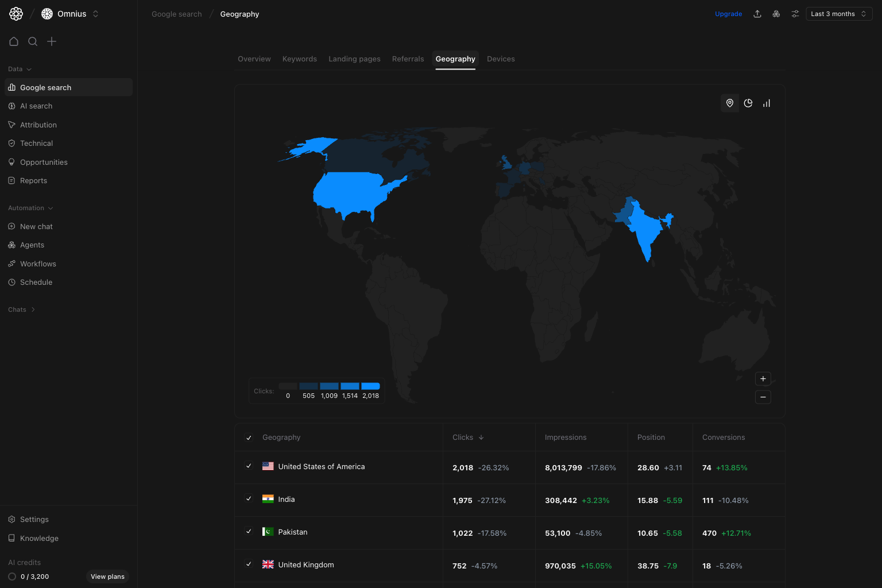Open the AI agents icon near Upgrade

pos(776,13)
